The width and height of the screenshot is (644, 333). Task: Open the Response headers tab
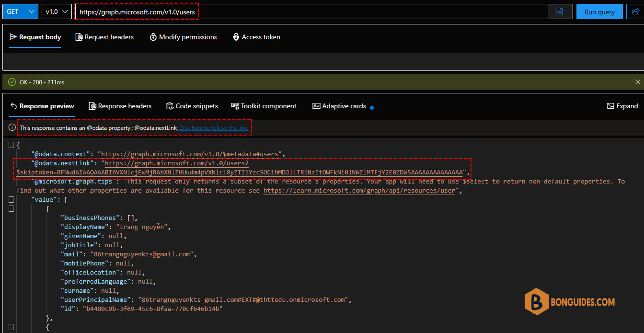pos(120,106)
